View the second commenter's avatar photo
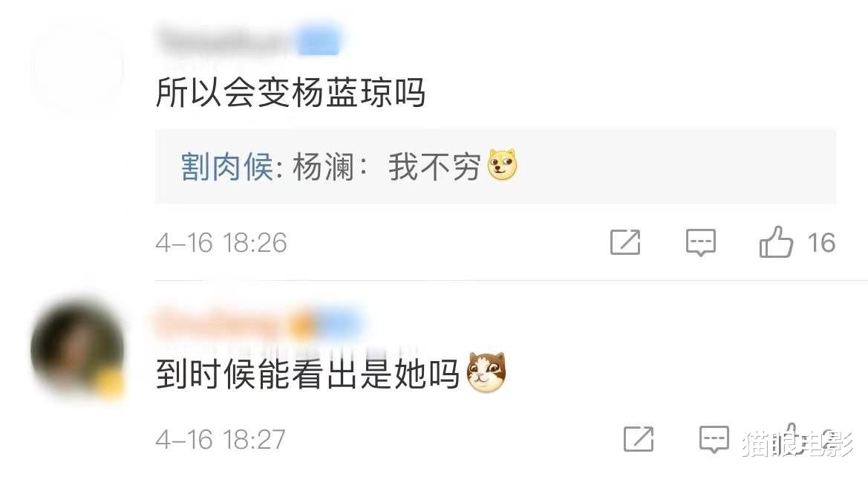868x477 pixels. click(77, 348)
